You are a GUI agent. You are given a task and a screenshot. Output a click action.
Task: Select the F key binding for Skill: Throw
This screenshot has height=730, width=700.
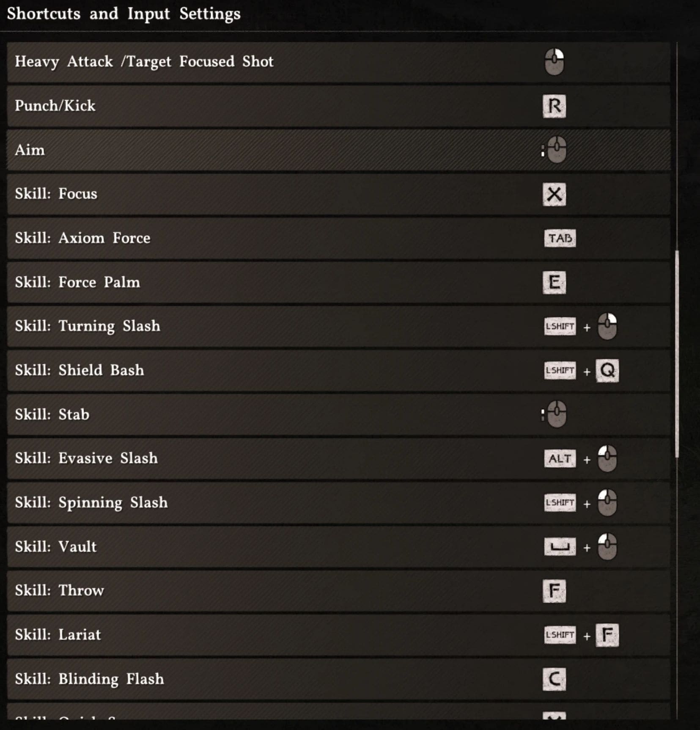pos(554,591)
